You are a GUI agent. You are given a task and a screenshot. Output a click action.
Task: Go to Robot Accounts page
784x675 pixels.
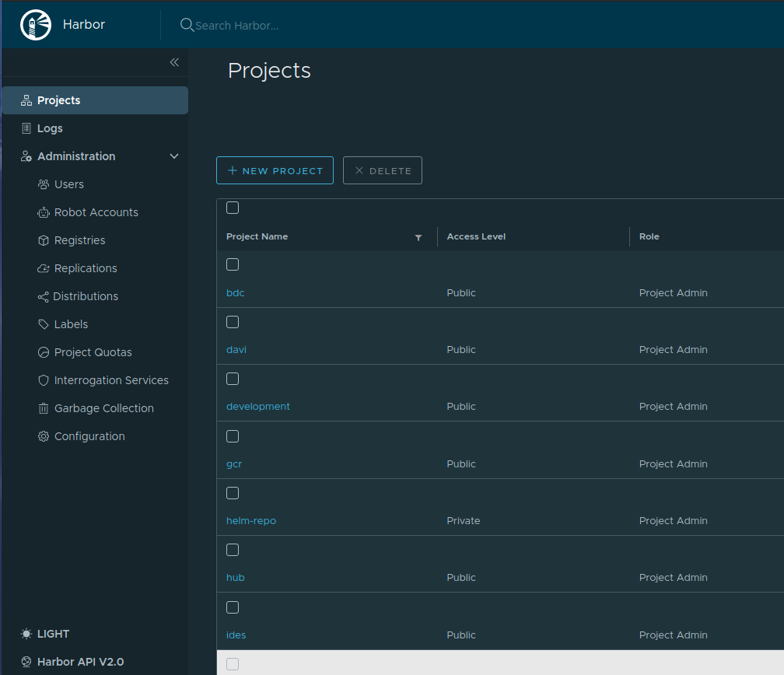coord(96,212)
